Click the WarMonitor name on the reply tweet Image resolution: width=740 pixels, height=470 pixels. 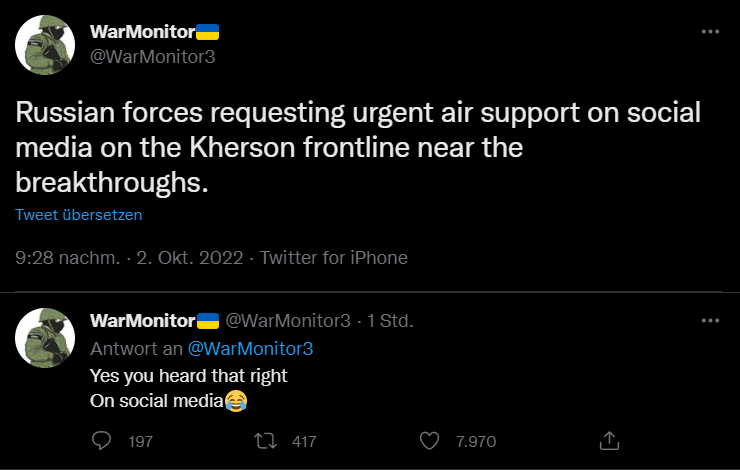pos(141,321)
